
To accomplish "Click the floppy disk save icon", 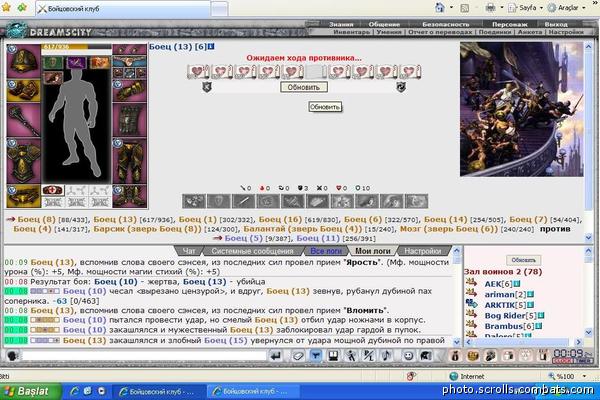I will pos(333,356).
